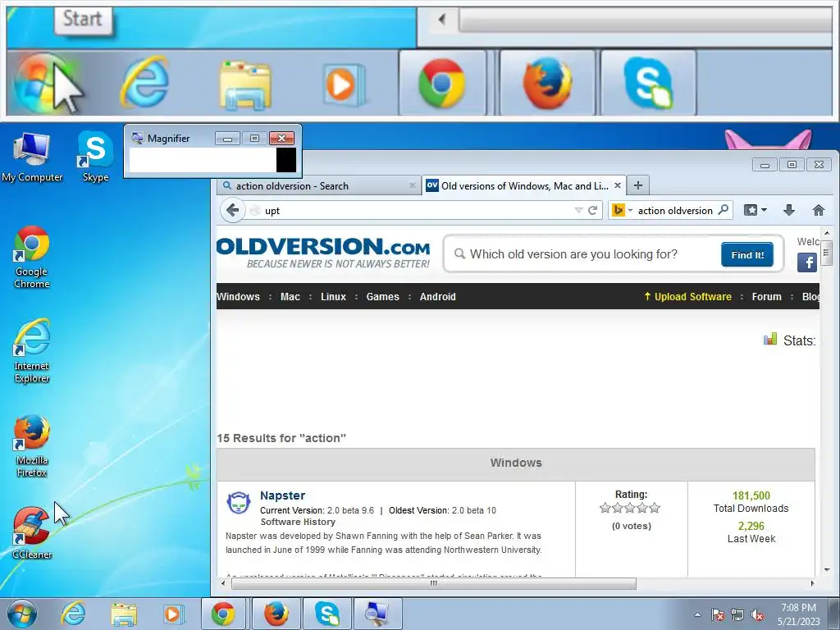Select the Magnifier taskbar button
This screenshot has height=630, width=840.
[x=377, y=614]
